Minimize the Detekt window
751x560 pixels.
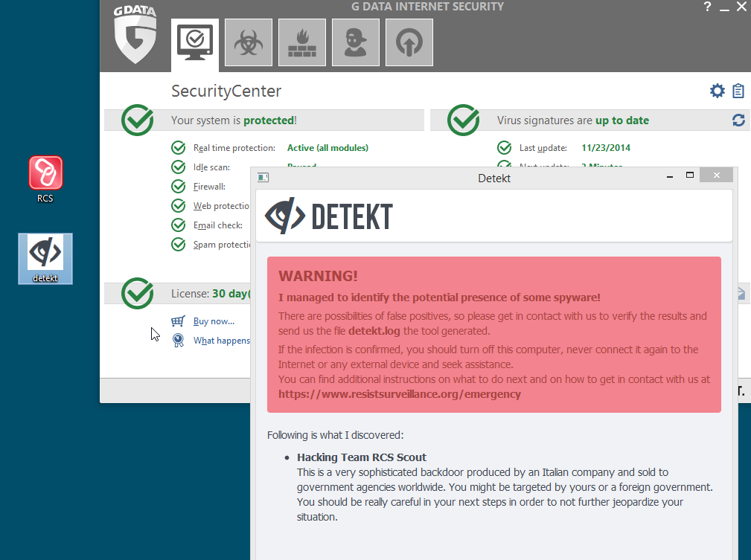(670, 176)
